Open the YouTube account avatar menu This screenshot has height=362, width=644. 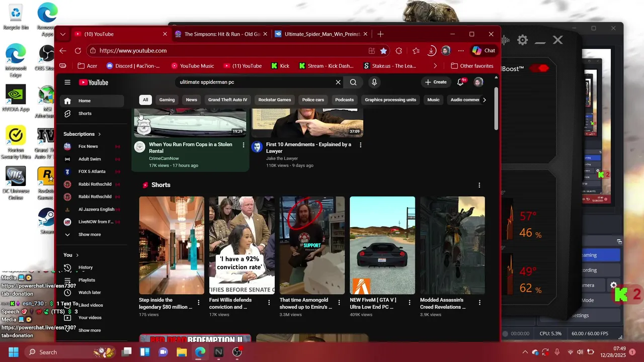click(478, 82)
